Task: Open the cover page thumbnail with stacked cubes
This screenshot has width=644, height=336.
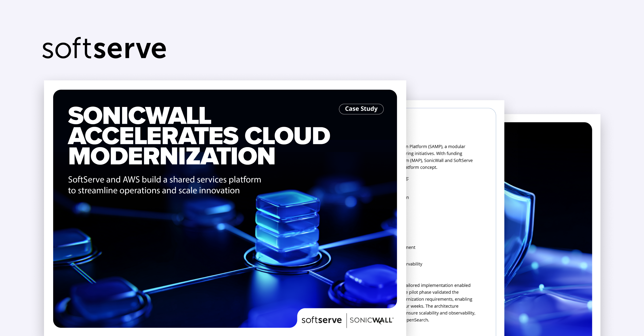Action: (225, 208)
